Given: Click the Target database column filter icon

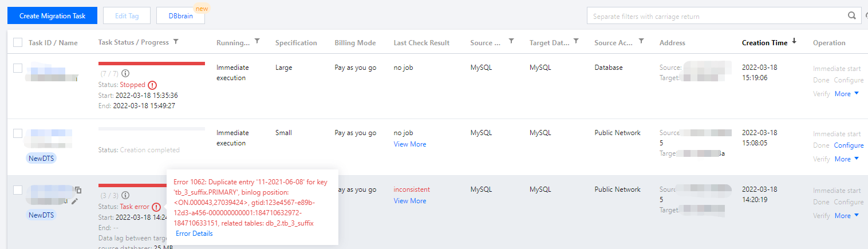Looking at the screenshot, I should (576, 41).
